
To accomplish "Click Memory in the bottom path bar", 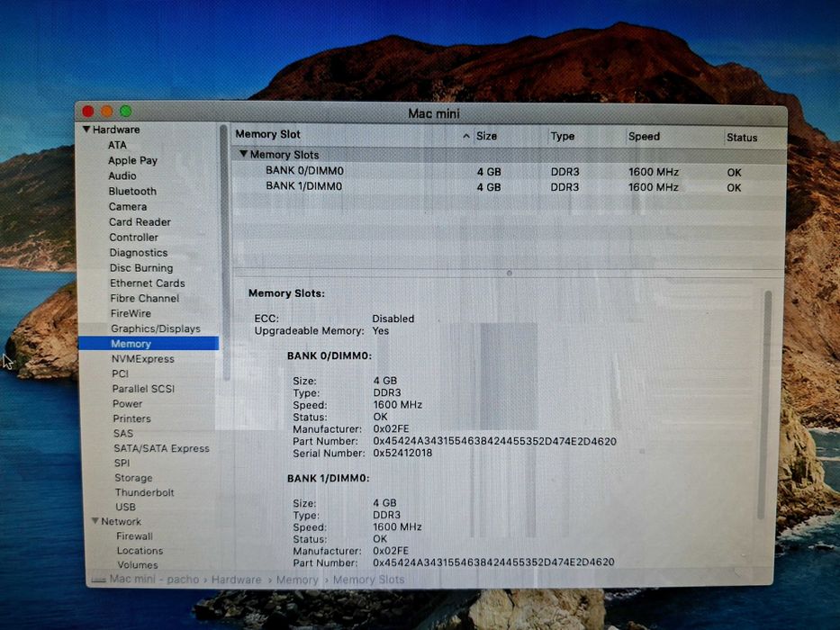I will click(297, 580).
